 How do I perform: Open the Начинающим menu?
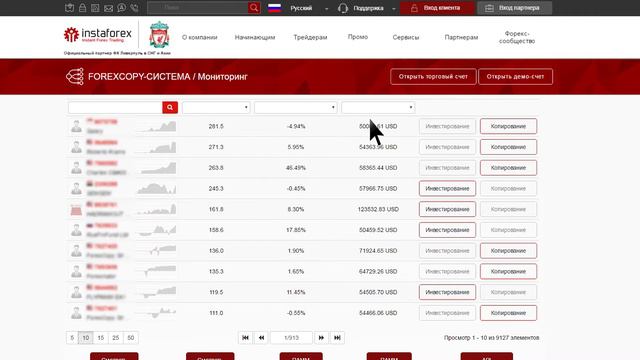coord(255,37)
